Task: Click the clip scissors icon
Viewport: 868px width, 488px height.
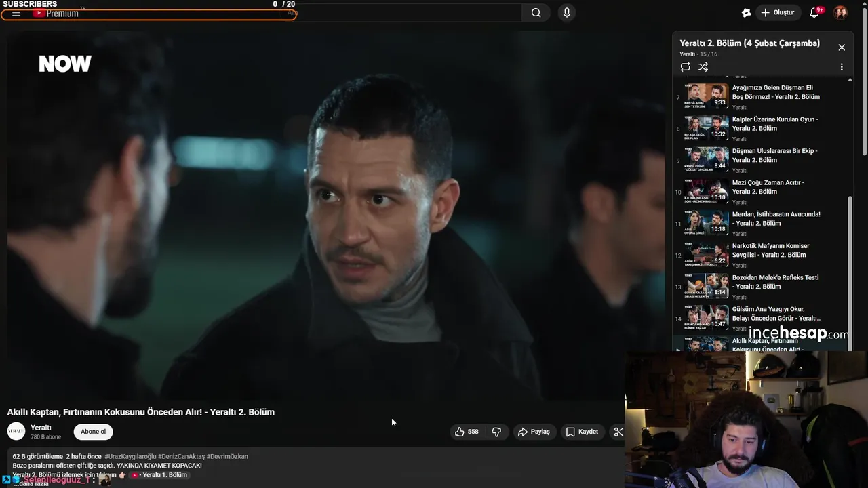Action: coord(618,432)
